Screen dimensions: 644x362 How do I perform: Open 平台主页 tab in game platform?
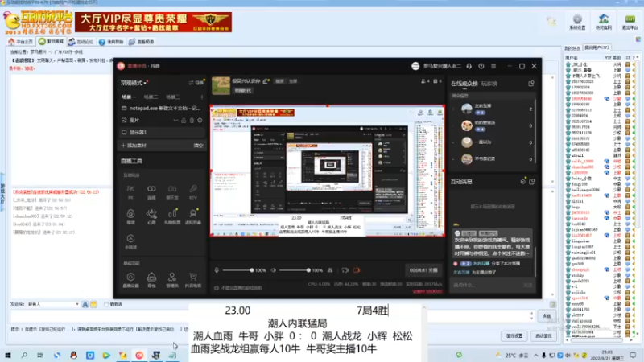coord(21,42)
